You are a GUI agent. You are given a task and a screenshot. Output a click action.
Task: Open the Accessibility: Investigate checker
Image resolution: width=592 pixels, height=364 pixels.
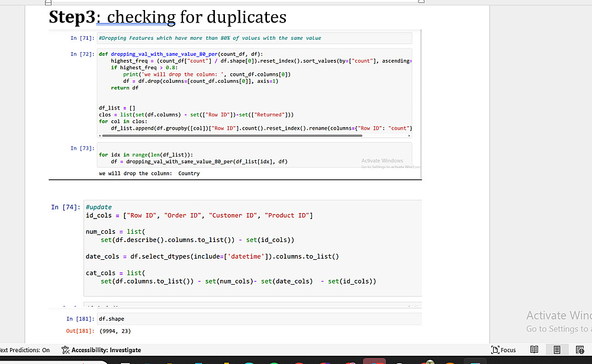pos(101,350)
